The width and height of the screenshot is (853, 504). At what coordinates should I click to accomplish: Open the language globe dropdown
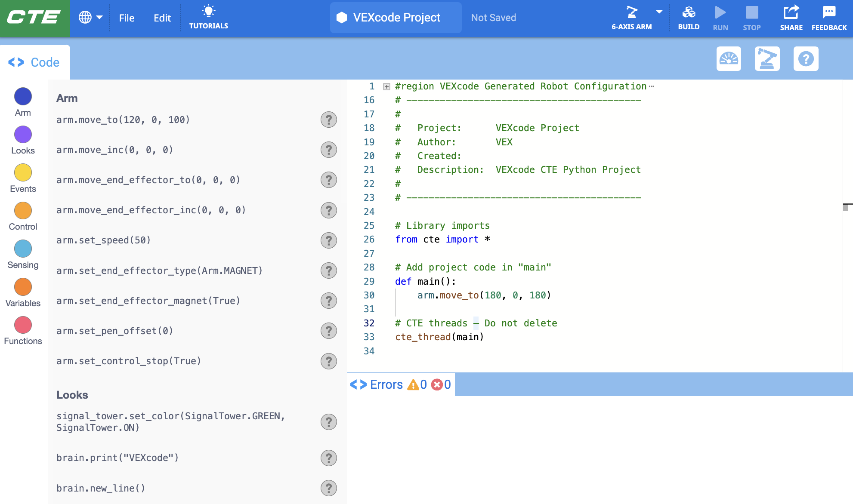coord(90,18)
